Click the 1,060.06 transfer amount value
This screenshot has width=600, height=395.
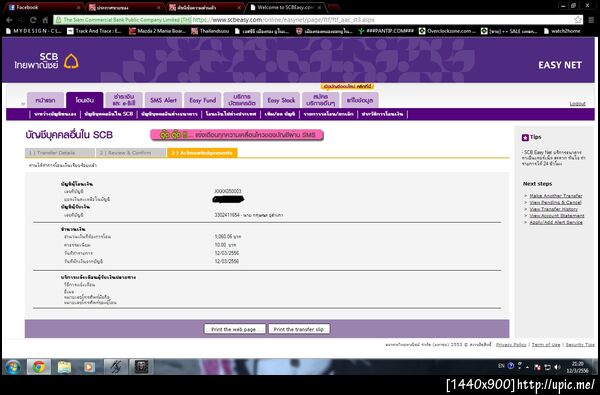[228, 237]
